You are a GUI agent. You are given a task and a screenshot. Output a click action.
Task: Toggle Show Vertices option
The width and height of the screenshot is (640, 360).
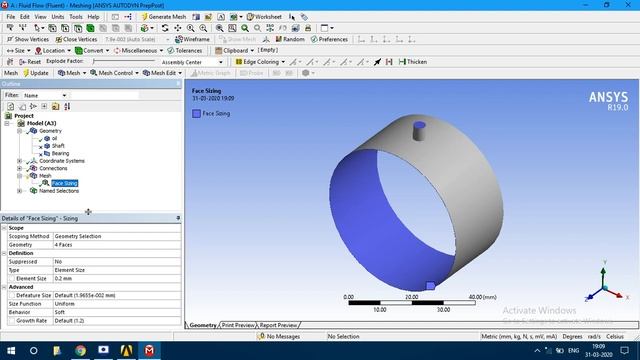[x=28, y=39]
